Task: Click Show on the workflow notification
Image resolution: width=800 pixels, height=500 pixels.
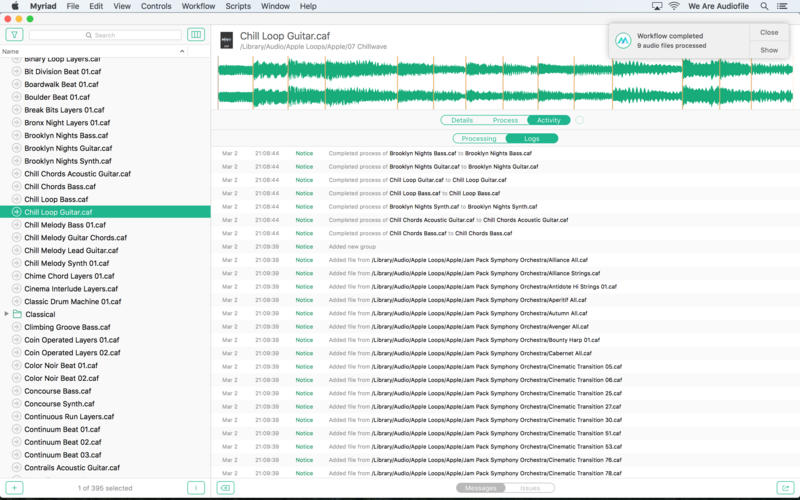Action: point(769,50)
